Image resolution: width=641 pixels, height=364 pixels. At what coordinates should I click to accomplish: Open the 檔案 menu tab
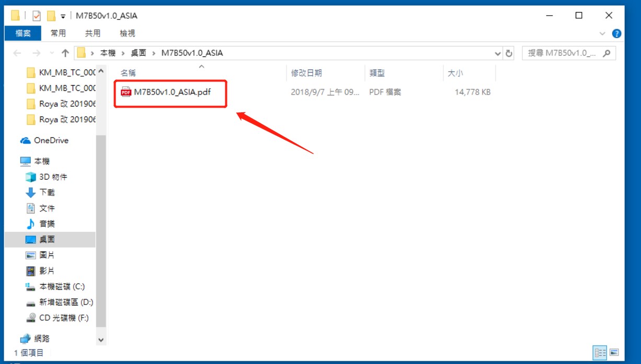pyautogui.click(x=23, y=33)
